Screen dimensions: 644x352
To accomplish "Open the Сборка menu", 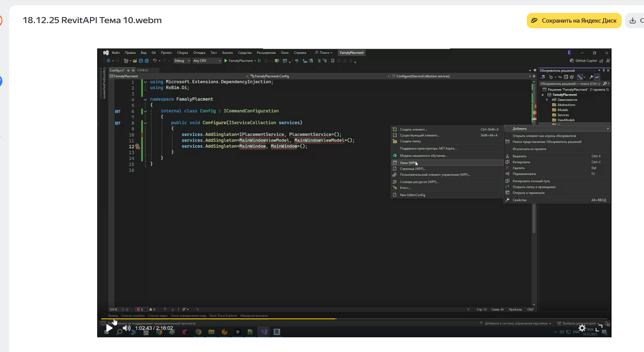I will (x=182, y=53).
